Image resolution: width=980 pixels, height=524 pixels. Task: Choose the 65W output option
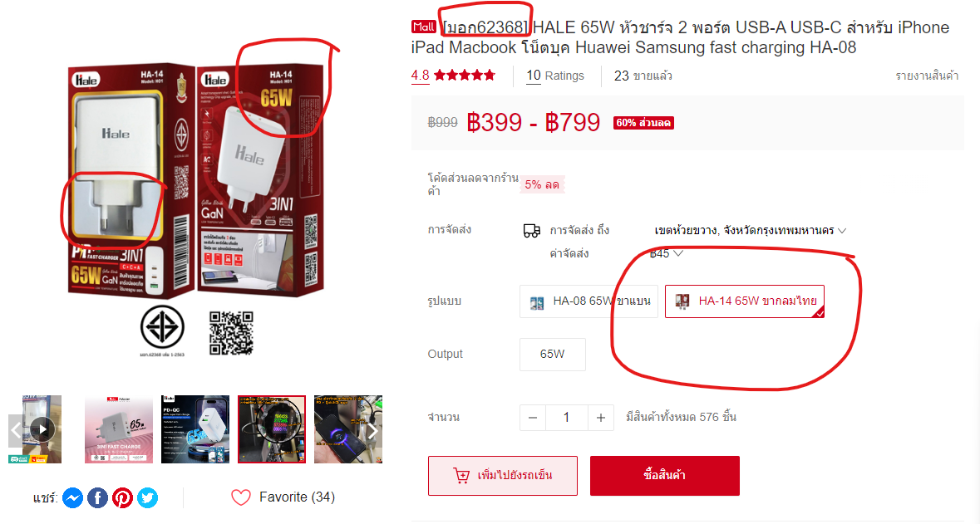(x=553, y=354)
